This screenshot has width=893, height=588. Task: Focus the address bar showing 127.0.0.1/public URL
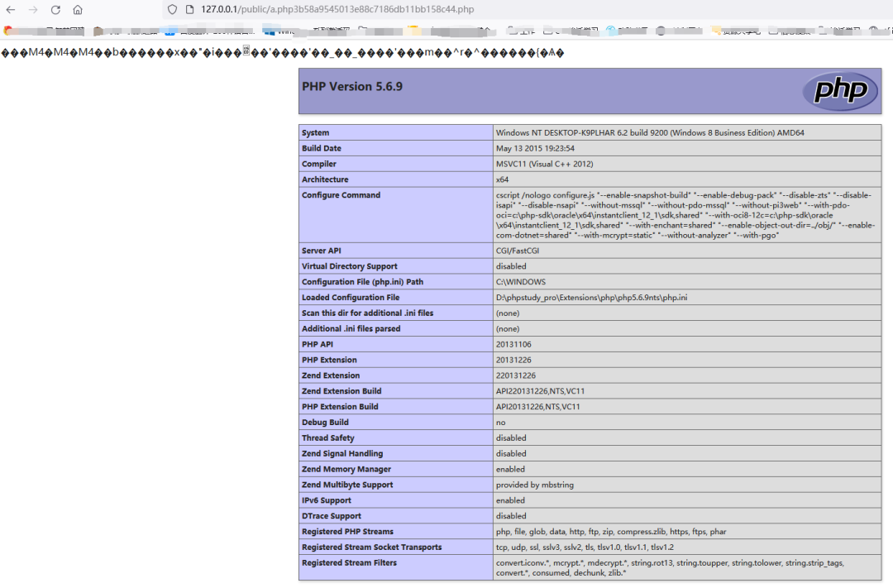337,10
